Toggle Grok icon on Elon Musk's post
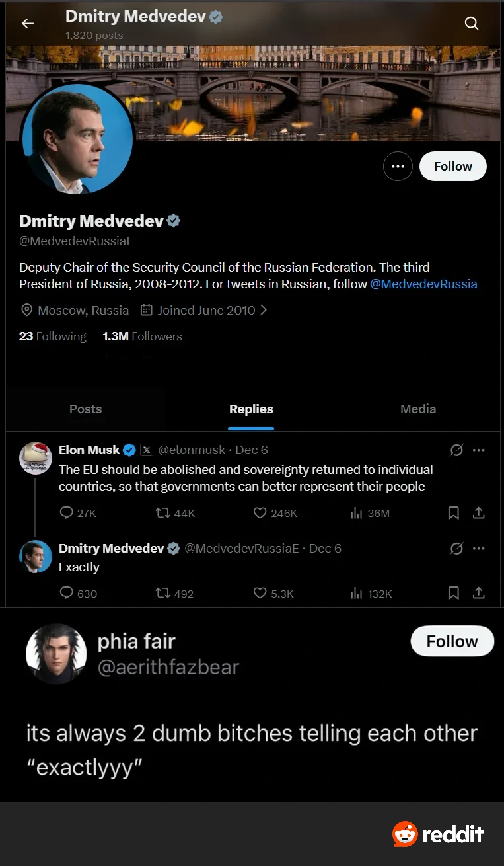This screenshot has height=866, width=504. (456, 450)
